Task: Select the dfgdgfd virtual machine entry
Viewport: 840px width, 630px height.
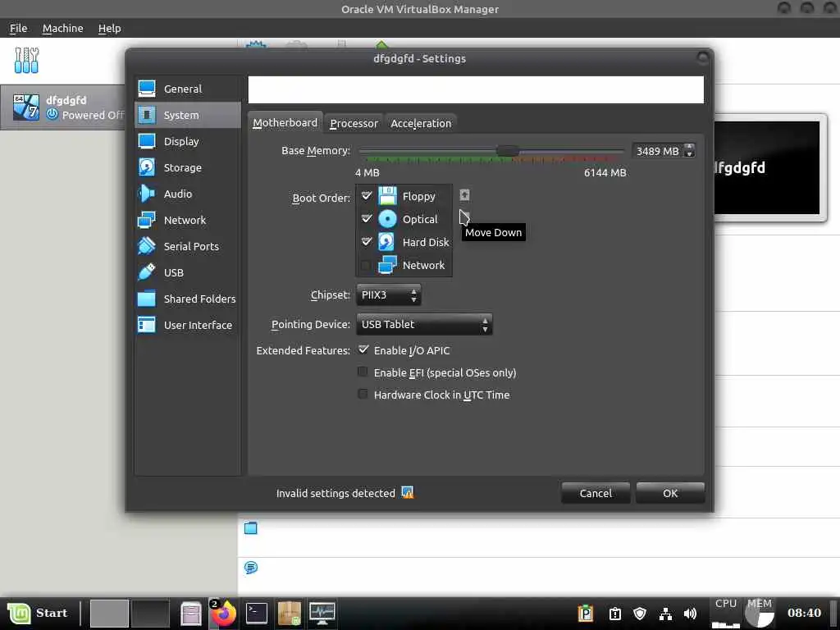Action: tap(63, 107)
